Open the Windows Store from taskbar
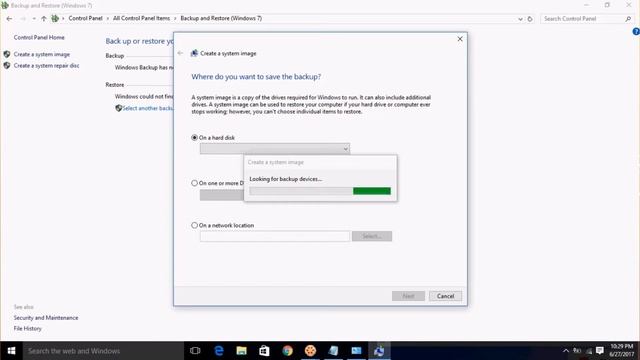 tap(264, 351)
